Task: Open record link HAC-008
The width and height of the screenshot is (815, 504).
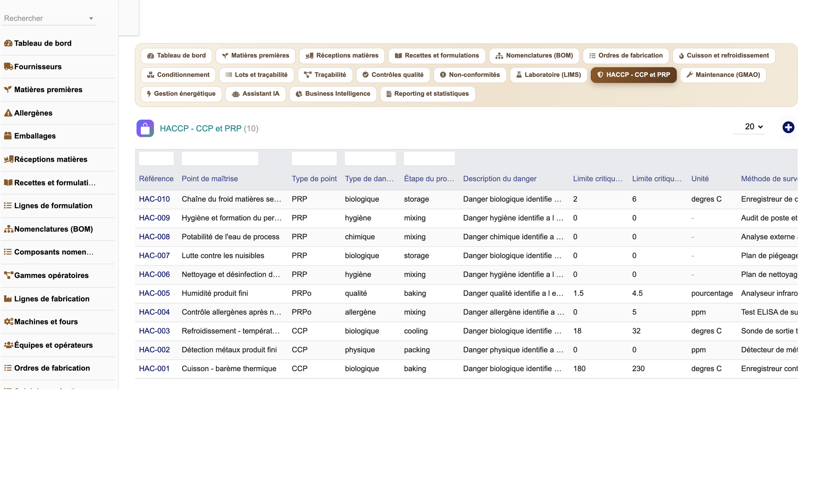Action: [x=155, y=237]
